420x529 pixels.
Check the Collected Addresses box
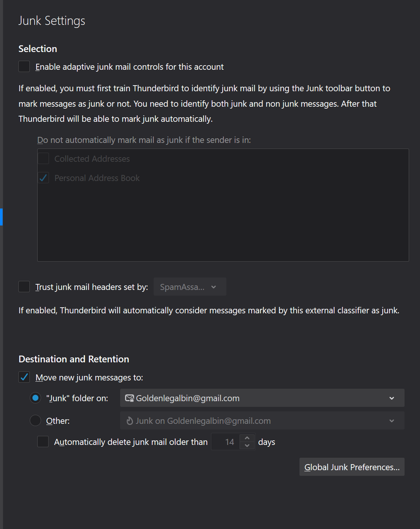point(44,159)
